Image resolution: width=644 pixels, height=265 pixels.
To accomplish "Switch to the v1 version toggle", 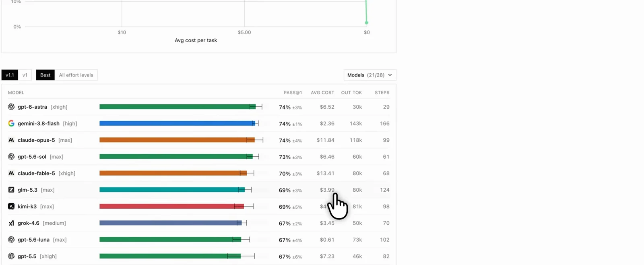I will [25, 75].
